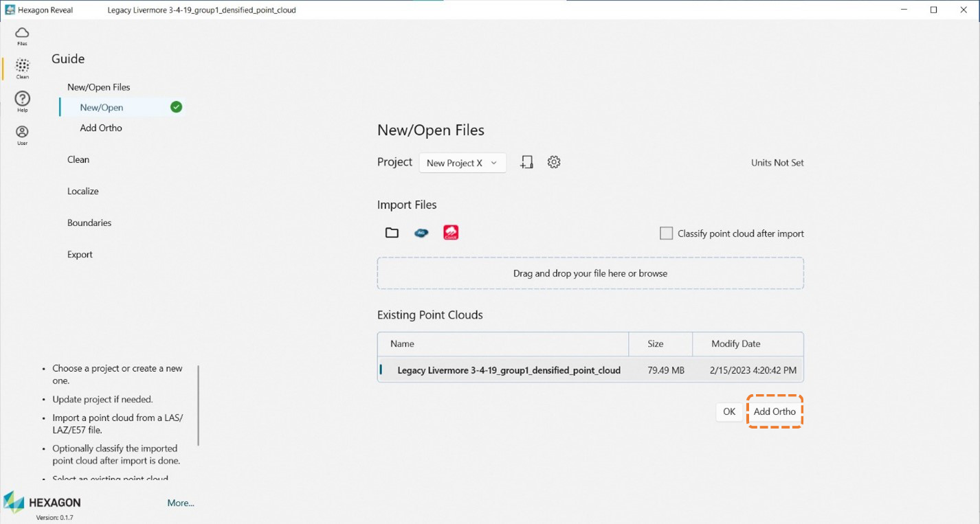Screen dimensions: 980x524
Task: Select New/Open step in the Guide
Action: tap(102, 107)
